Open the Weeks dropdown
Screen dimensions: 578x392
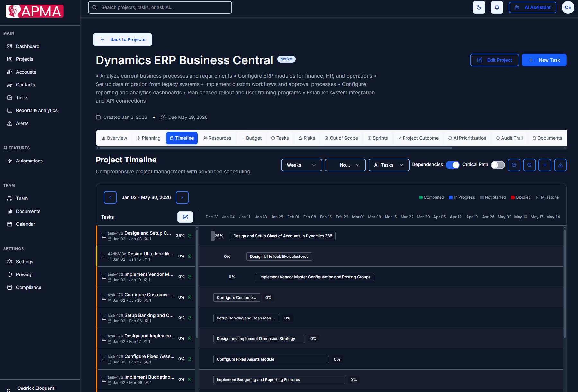point(301,165)
